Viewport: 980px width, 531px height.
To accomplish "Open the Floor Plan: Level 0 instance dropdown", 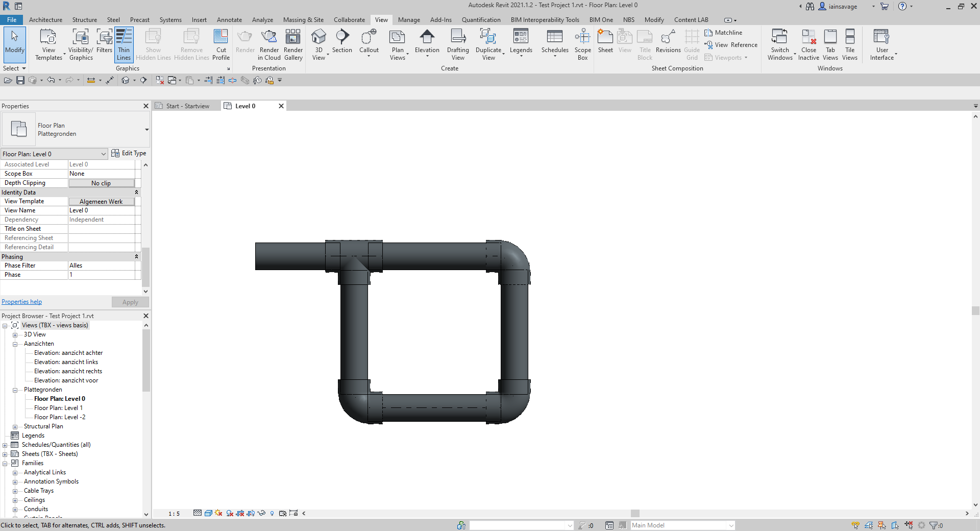I will pyautogui.click(x=54, y=154).
